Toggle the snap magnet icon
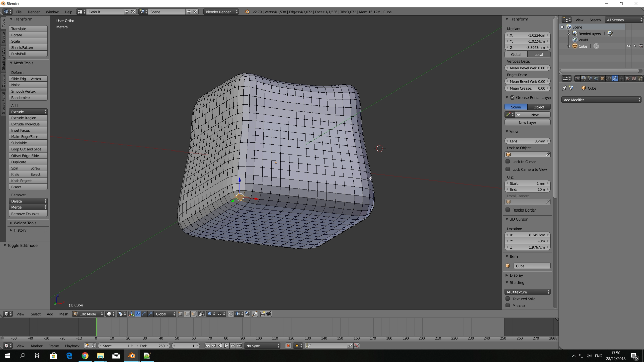This screenshot has height=362, width=644. coord(231,314)
